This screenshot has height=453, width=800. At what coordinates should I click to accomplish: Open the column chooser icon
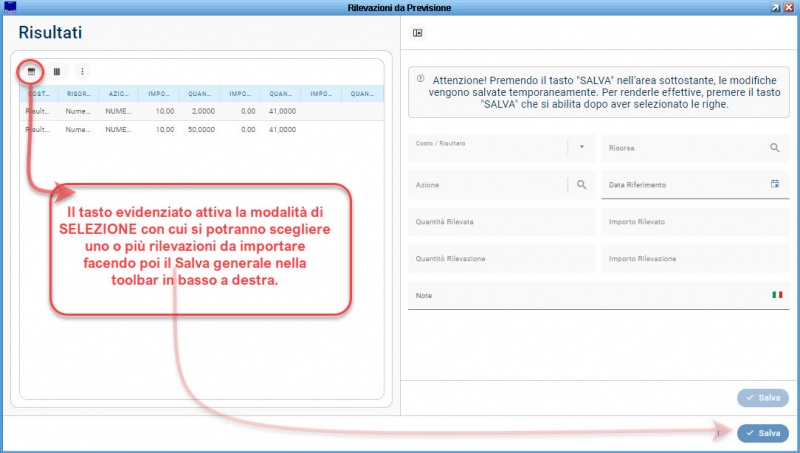click(x=57, y=71)
